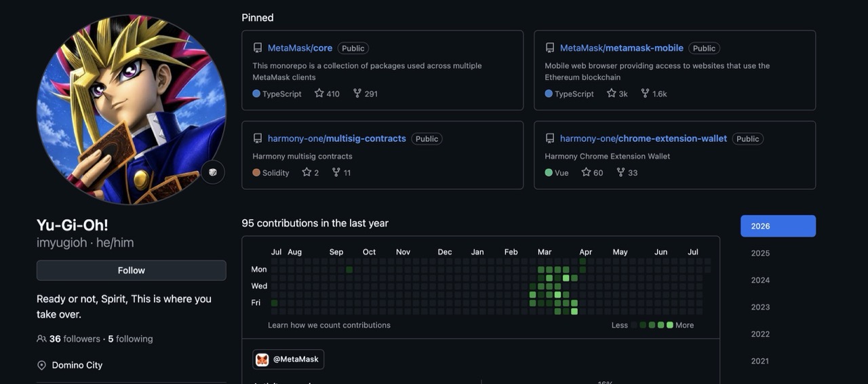Click the Yu-Gi-Oh profile avatar
This screenshot has height=384, width=868.
(x=132, y=109)
